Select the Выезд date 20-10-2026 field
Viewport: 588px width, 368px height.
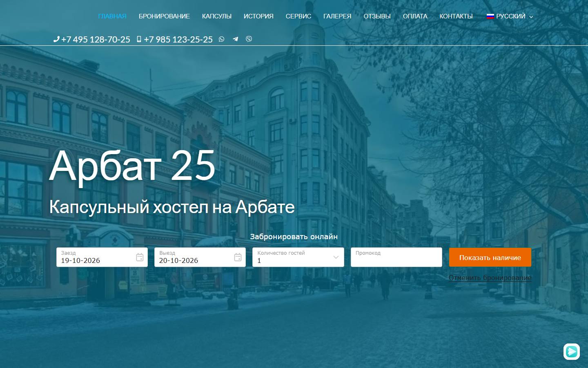click(x=200, y=257)
